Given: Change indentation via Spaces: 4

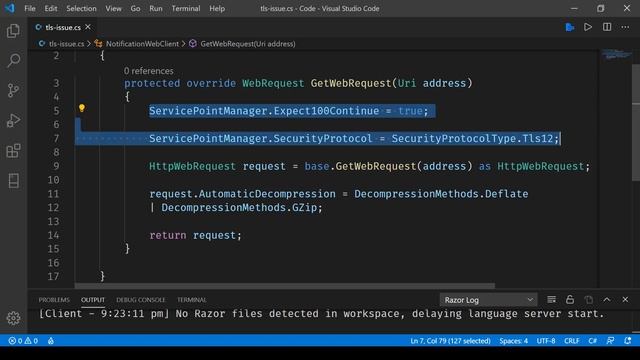Looking at the screenshot, I should pos(513,341).
